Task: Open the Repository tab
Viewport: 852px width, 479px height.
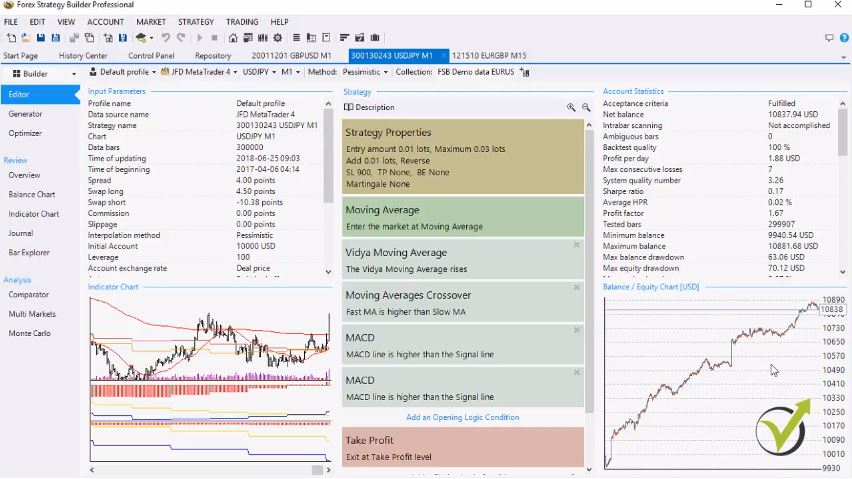Action: point(213,55)
